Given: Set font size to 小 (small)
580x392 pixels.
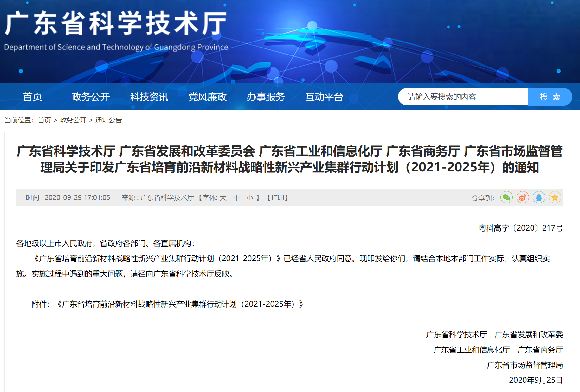Looking at the screenshot, I should point(250,198).
